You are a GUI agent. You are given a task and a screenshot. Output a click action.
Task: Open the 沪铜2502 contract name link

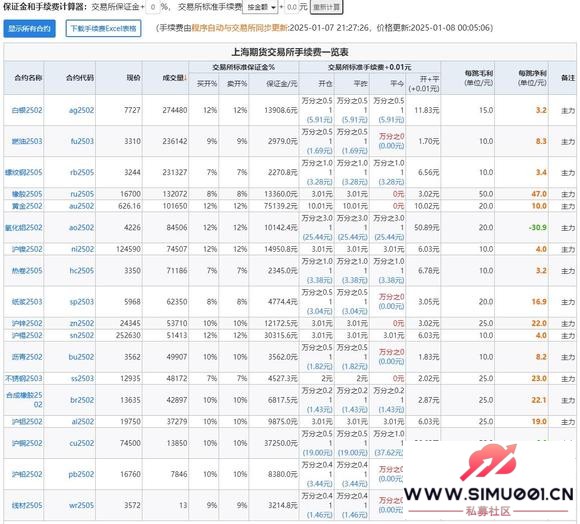pyautogui.click(x=27, y=443)
